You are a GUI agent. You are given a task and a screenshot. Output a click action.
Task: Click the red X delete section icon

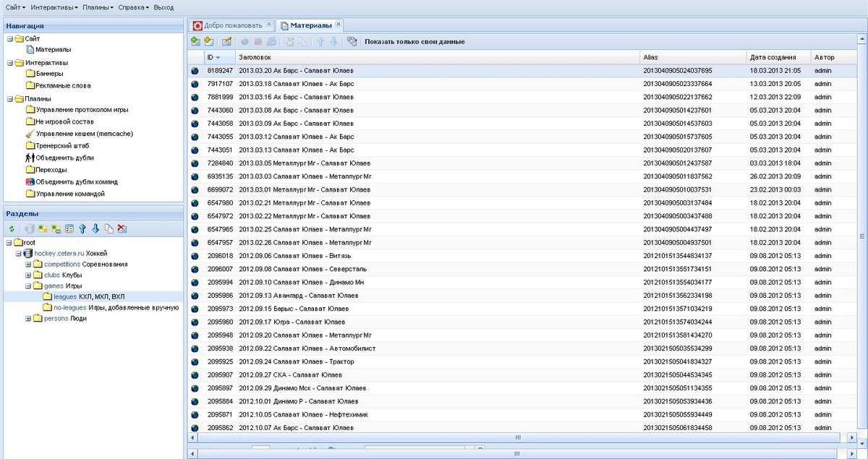122,228
